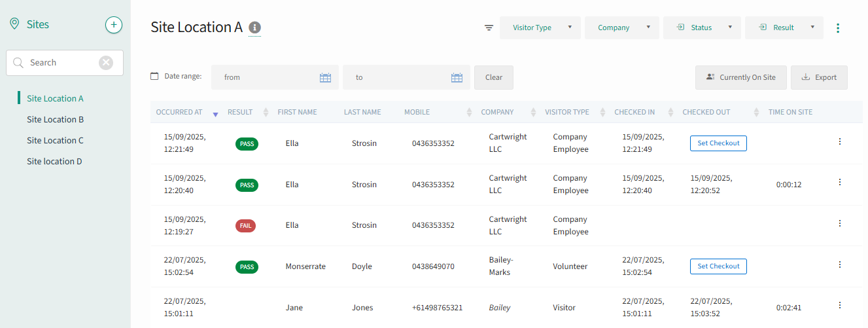Click the Last Name column header
The width and height of the screenshot is (868, 328).
pyautogui.click(x=362, y=113)
